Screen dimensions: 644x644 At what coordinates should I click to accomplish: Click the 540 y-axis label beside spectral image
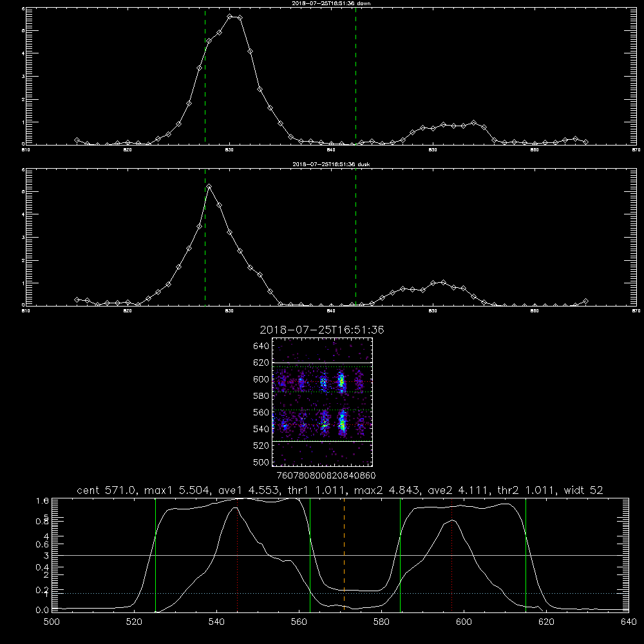(x=261, y=429)
